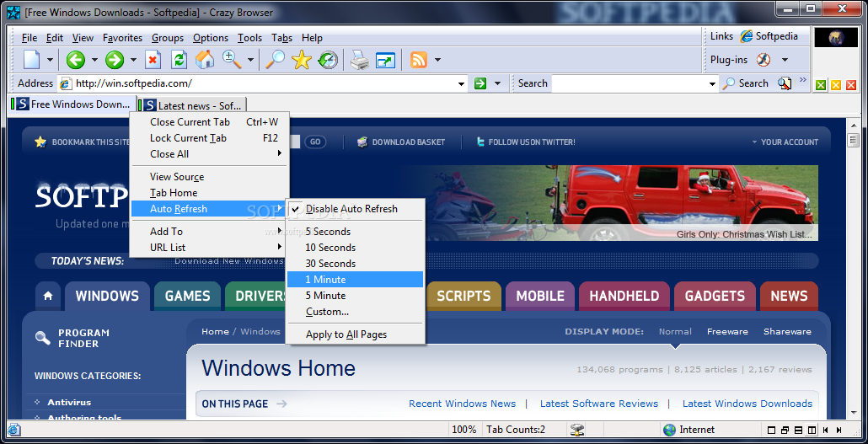Click the network proxy icon in status bar
This screenshot has width=868, height=444.
(578, 430)
